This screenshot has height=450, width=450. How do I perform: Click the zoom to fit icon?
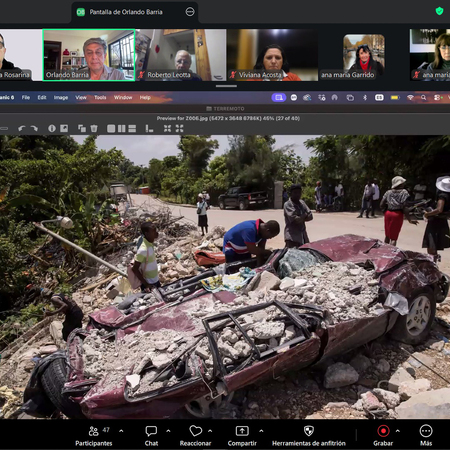click(167, 128)
